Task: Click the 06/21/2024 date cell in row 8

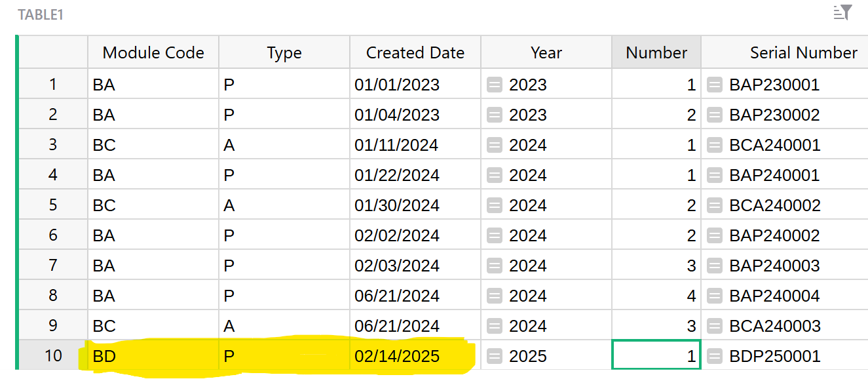Action: 415,296
